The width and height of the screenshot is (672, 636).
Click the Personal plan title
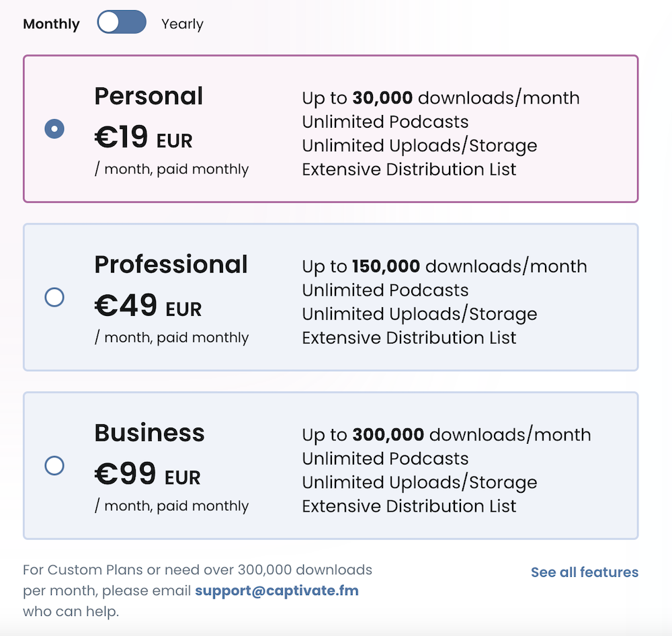[x=149, y=96]
